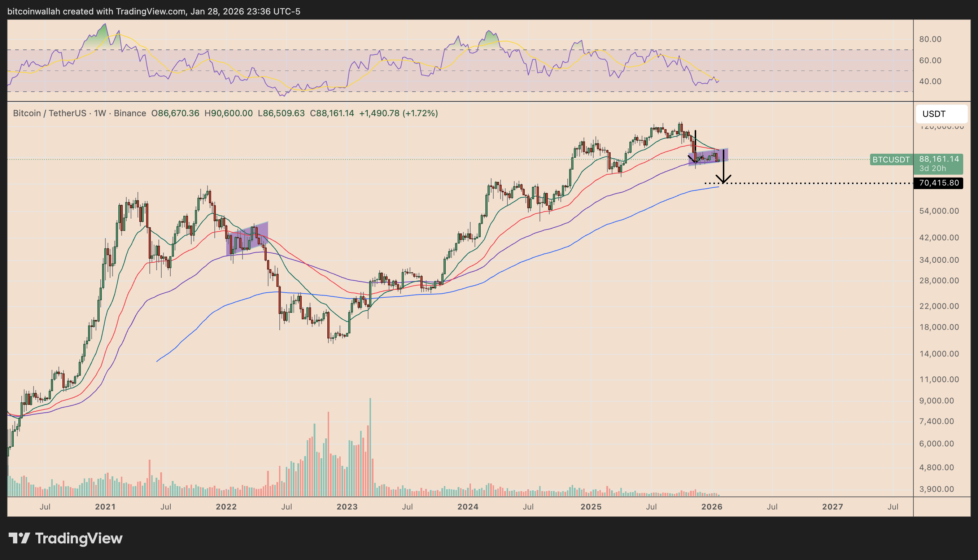Click the 3d 20h candle countdown label
978x560 pixels.
pos(932,169)
